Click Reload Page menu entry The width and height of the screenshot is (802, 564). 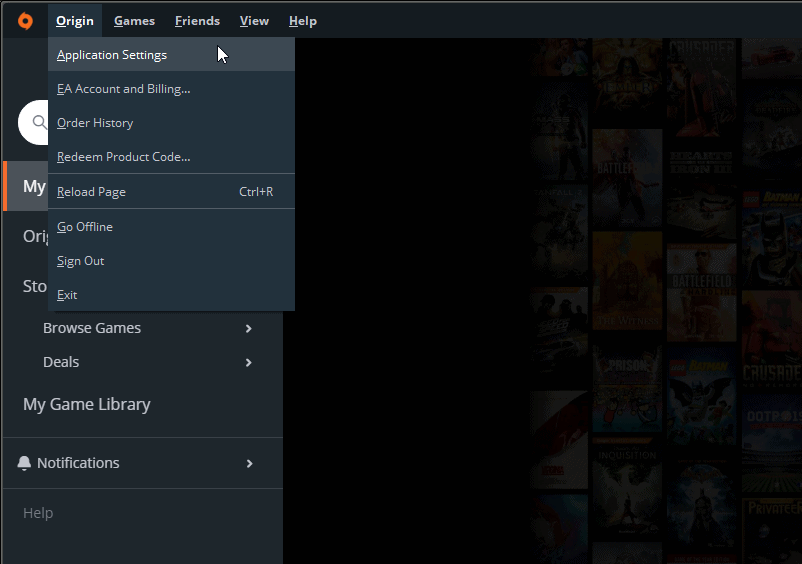(171, 192)
